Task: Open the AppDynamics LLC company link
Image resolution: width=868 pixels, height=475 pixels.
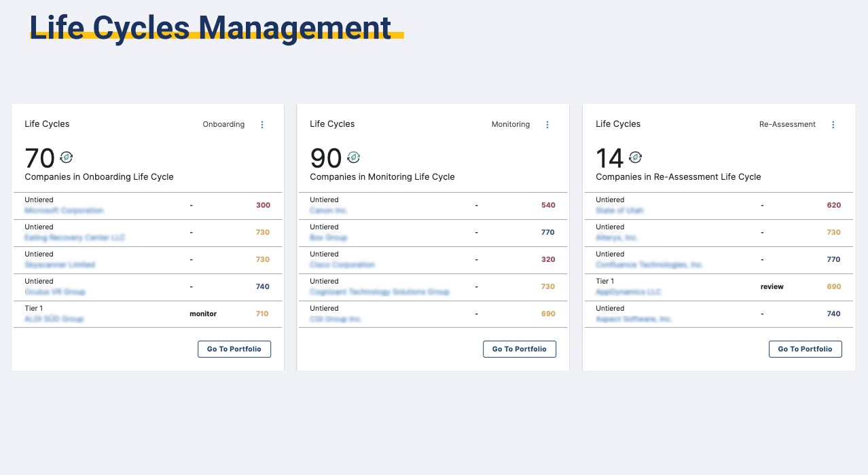Action: point(628,292)
